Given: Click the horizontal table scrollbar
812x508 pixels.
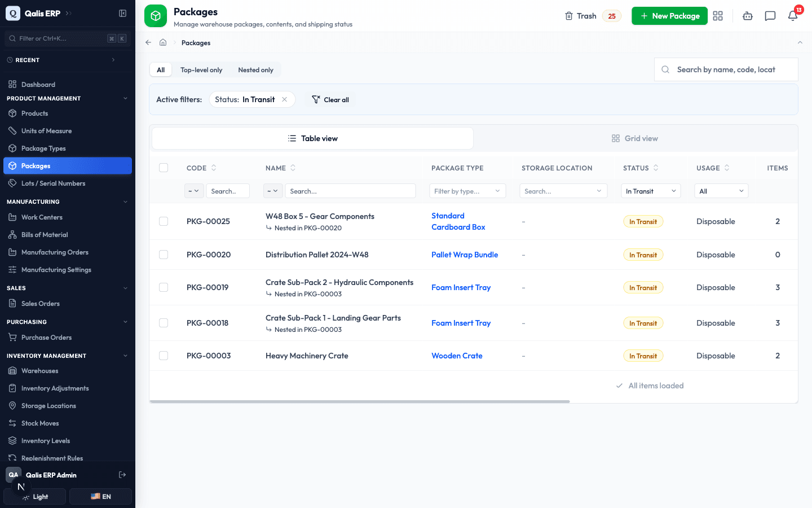Looking at the screenshot, I should [x=360, y=401].
